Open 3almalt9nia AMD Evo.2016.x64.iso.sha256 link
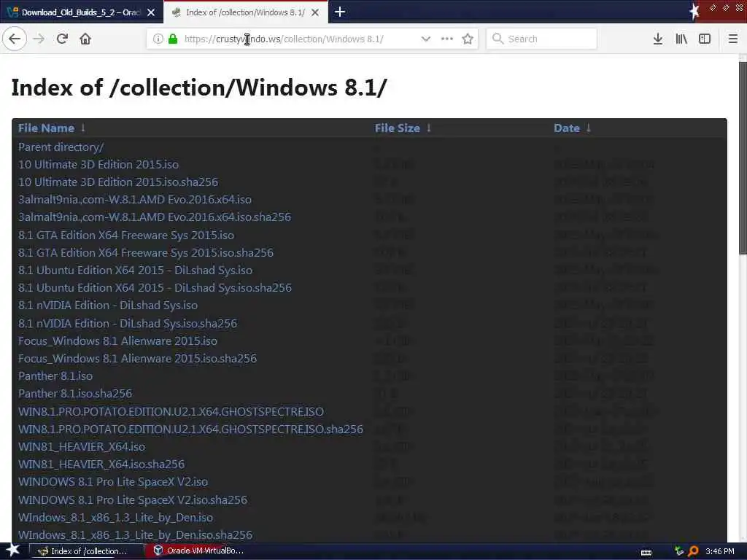 pos(155,217)
